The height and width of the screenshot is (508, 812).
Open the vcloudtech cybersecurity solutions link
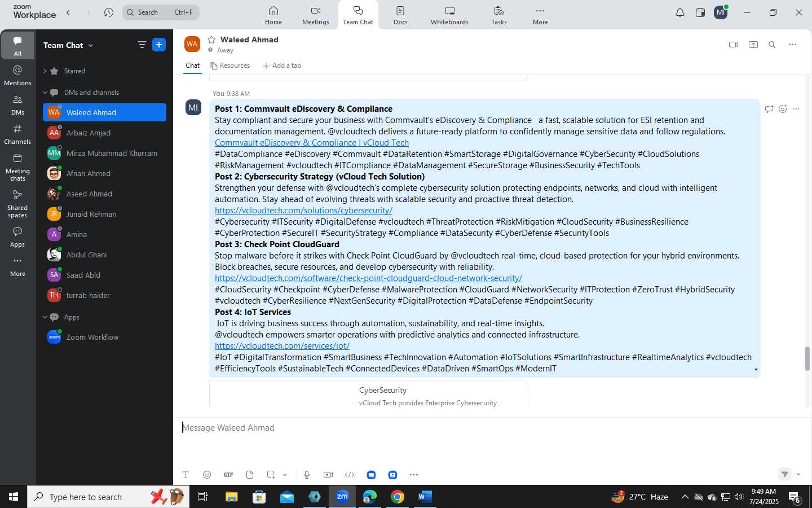(303, 211)
